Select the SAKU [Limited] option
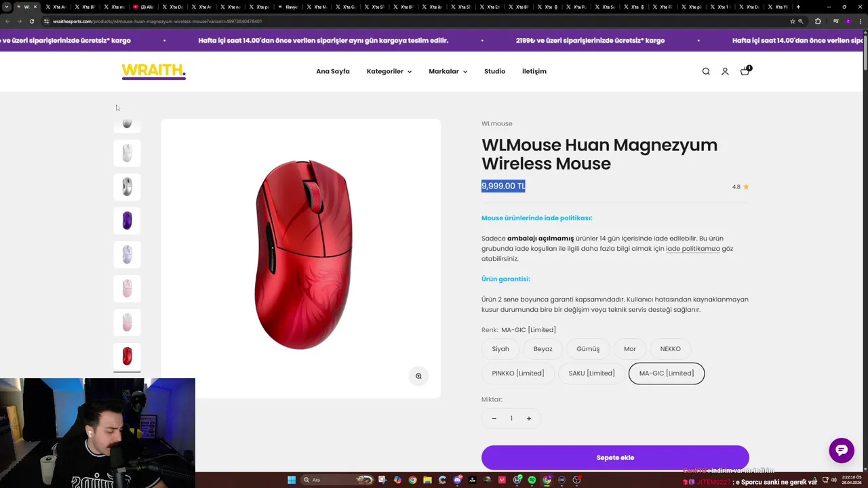This screenshot has width=868, height=488. point(592,373)
